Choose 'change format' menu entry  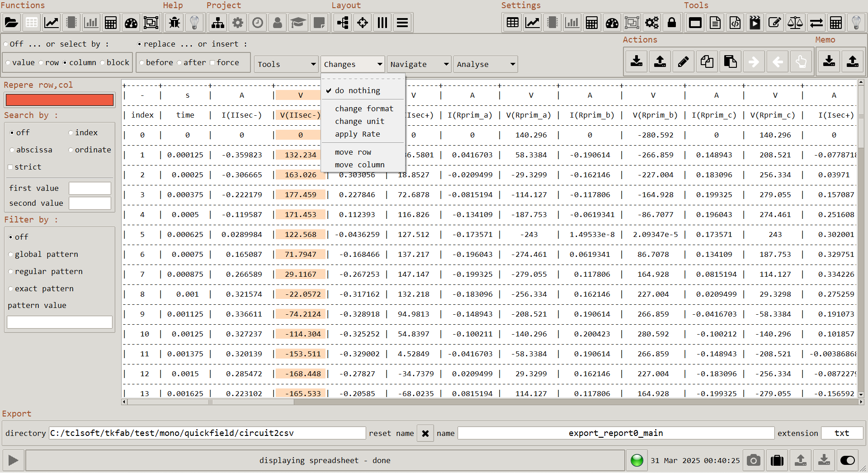click(x=363, y=109)
